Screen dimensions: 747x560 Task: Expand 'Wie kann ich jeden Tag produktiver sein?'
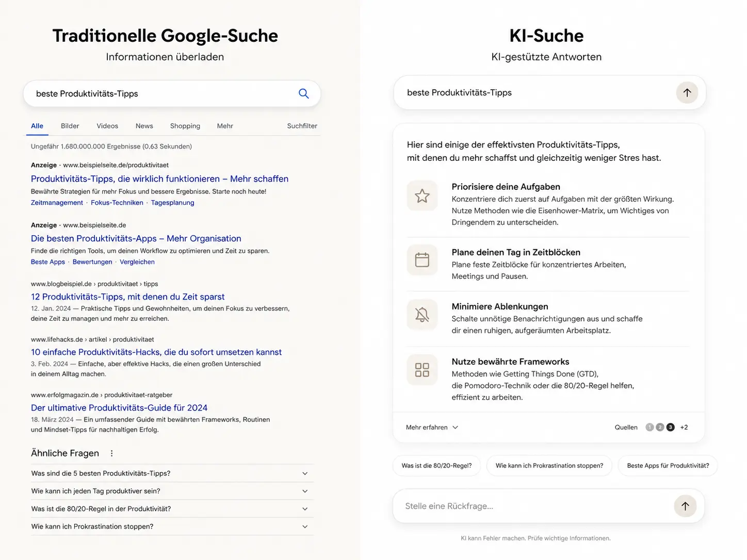point(172,491)
